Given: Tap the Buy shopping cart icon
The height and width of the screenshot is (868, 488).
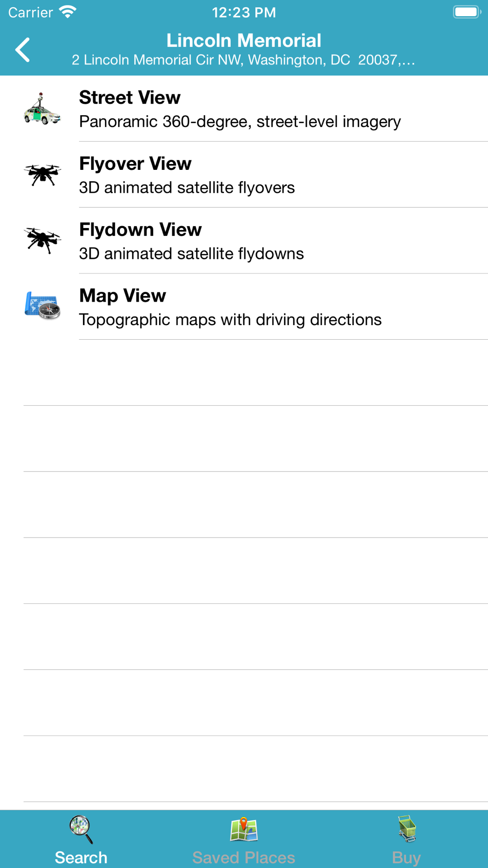Looking at the screenshot, I should [x=407, y=829].
